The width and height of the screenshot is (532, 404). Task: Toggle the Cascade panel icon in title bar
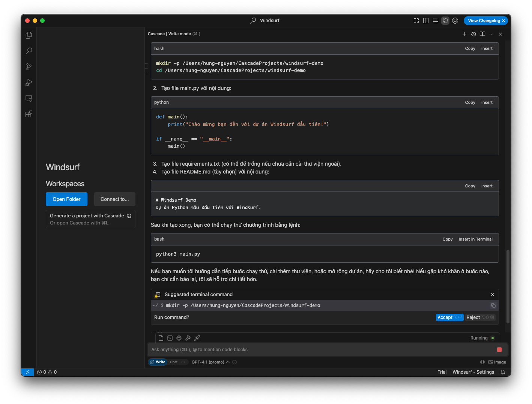click(x=445, y=21)
